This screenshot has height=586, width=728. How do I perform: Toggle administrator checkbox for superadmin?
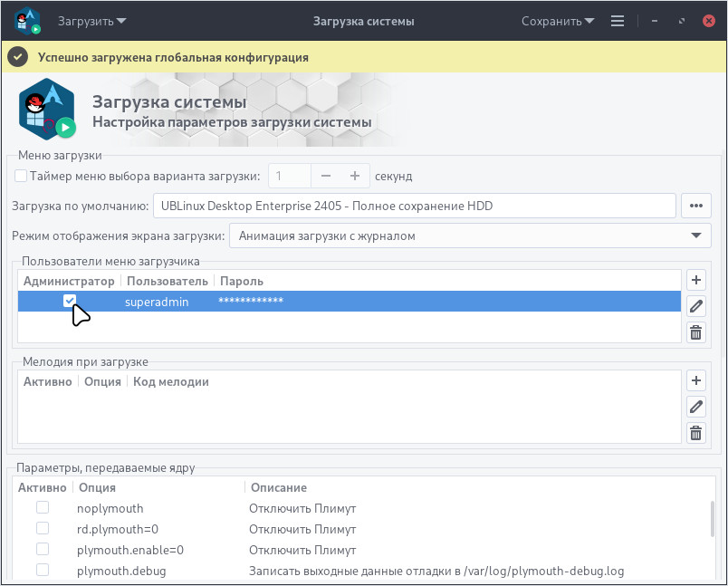70,301
